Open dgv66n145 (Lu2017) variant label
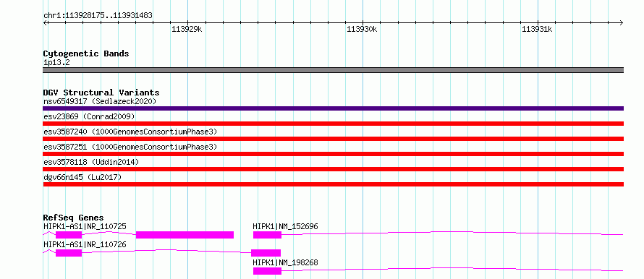Viewport: 644px width, 279px height. tap(82, 177)
